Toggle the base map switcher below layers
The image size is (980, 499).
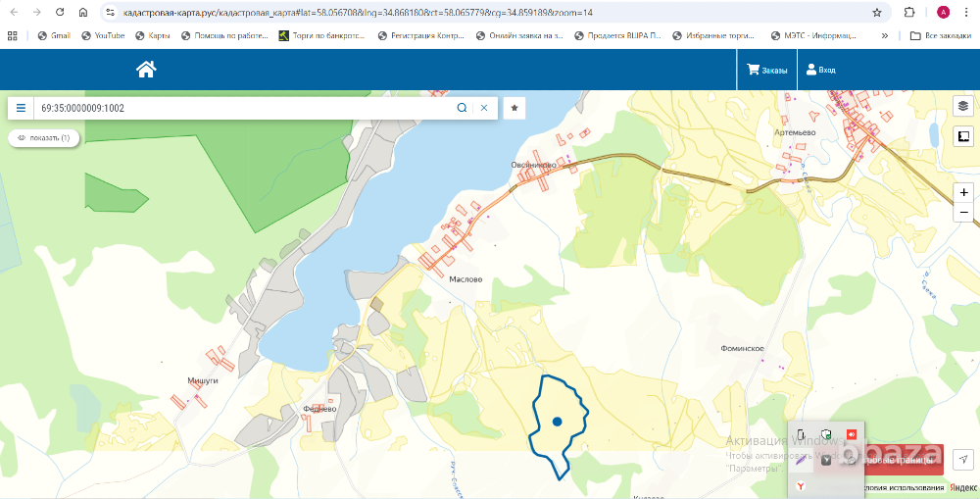coord(963,136)
